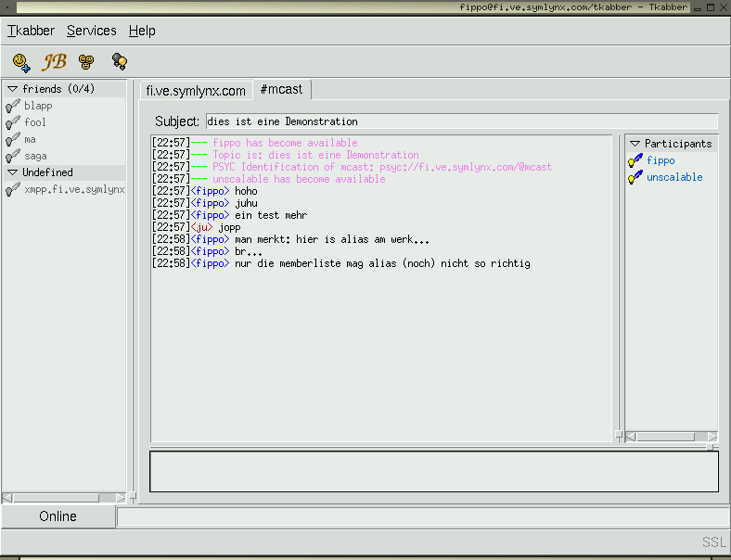Click the status icon next to saga
Screen dimensions: 731x560
pos(13,157)
